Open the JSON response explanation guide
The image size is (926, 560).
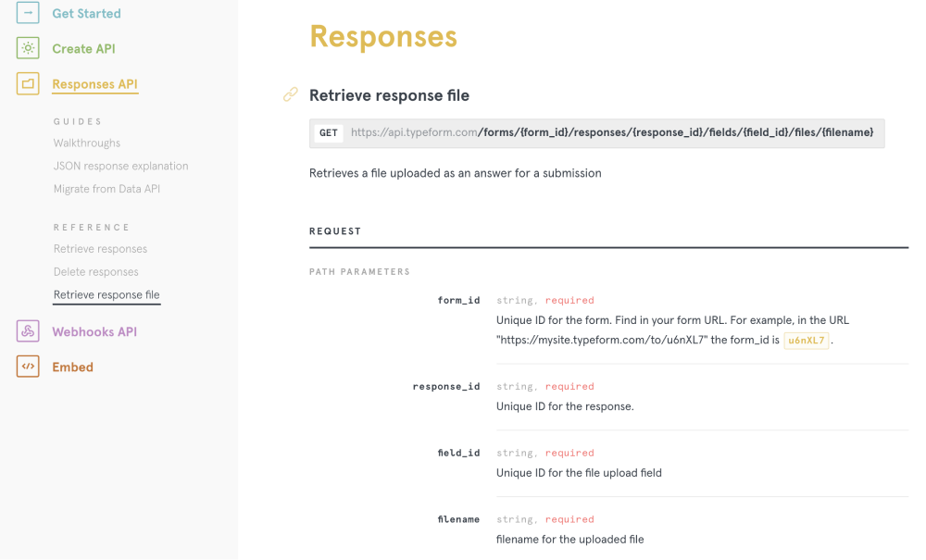point(120,166)
